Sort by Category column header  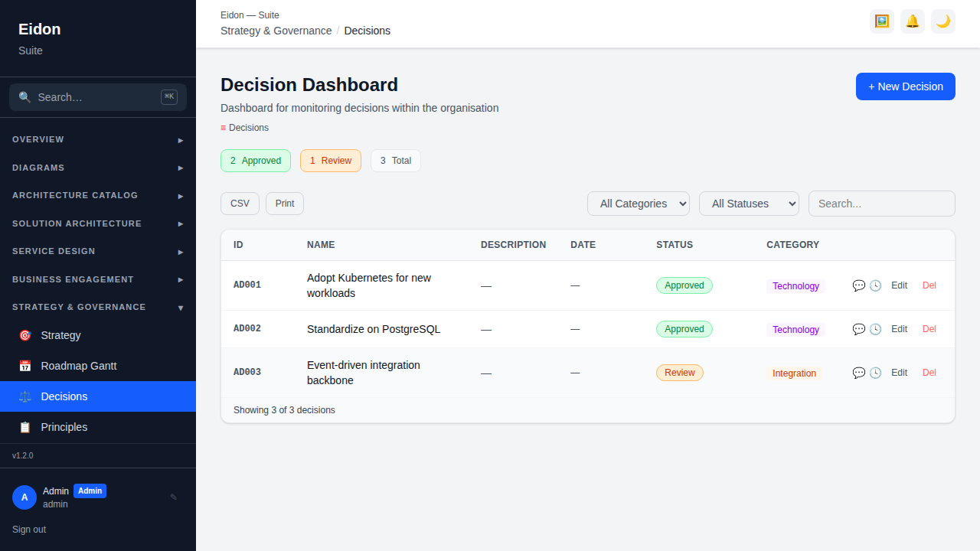(x=792, y=245)
